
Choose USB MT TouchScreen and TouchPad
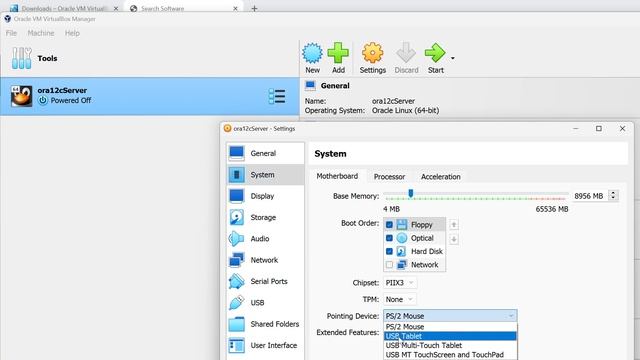(x=450, y=355)
